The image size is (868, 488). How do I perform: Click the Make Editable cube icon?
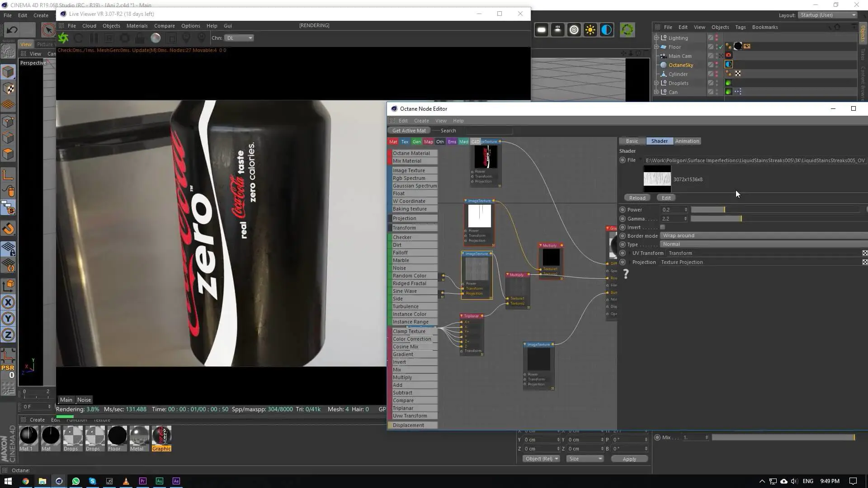pos(8,72)
